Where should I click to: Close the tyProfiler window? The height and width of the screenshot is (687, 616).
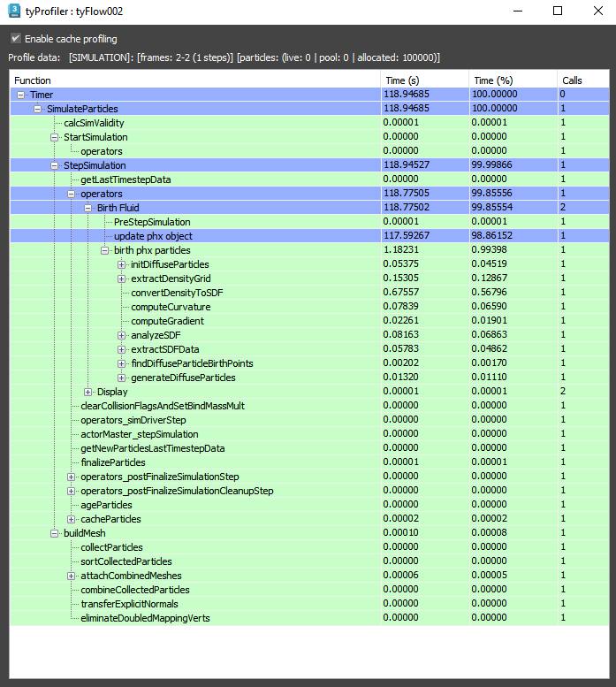(598, 11)
